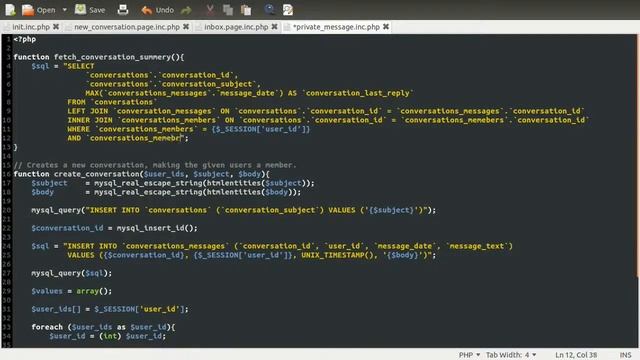This screenshot has height=360, width=640.
Task: Click the WHERE `conversations_members` line
Action: click(x=189, y=129)
